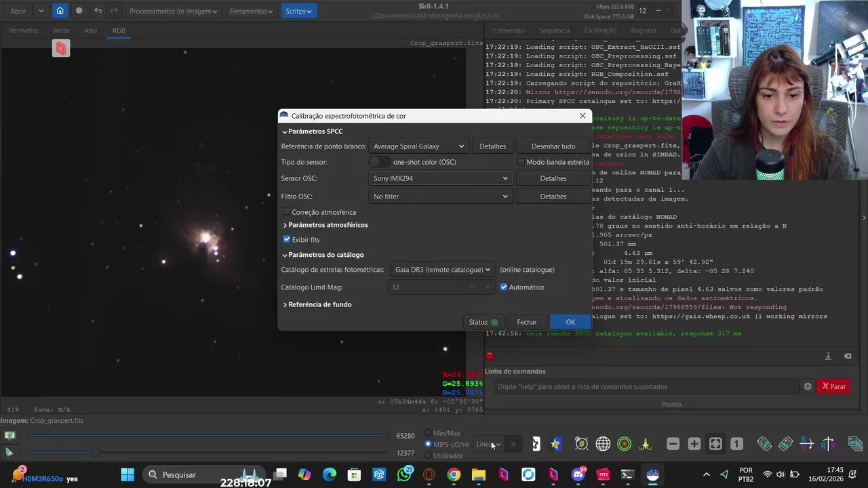Select the Min/Max radio button
This screenshot has width=868, height=488.
428,433
